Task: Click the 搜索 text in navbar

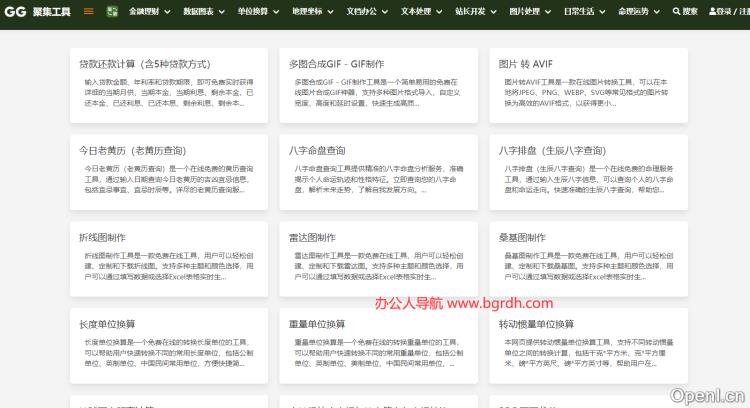Action: point(690,11)
